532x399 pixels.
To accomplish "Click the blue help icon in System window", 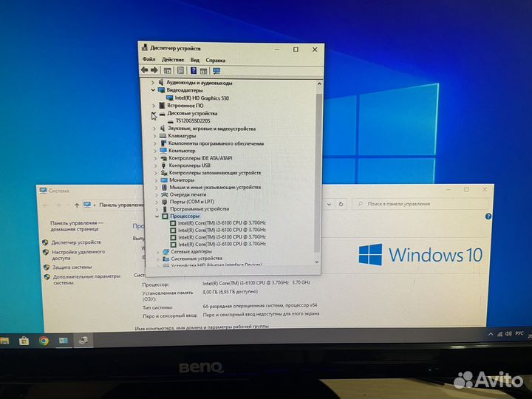I will (x=488, y=216).
